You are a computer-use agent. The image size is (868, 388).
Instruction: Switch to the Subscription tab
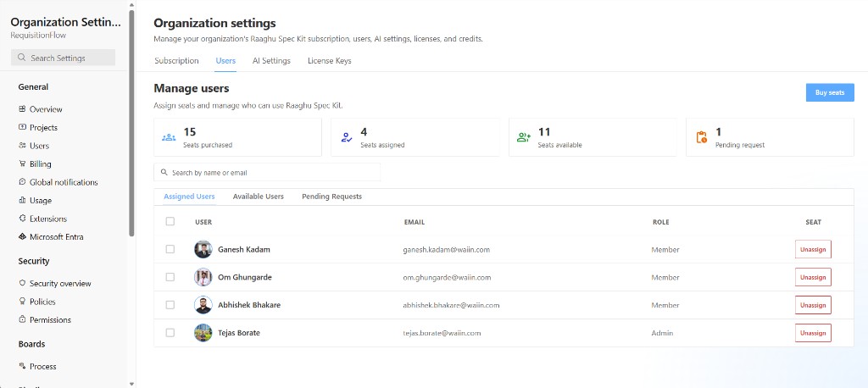pyautogui.click(x=176, y=61)
